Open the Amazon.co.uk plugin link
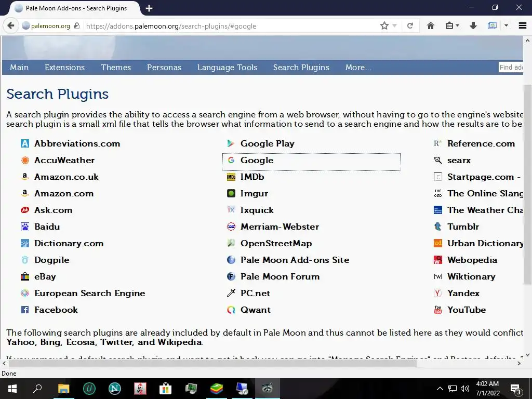Image resolution: width=532 pixels, height=399 pixels. pyautogui.click(x=66, y=177)
